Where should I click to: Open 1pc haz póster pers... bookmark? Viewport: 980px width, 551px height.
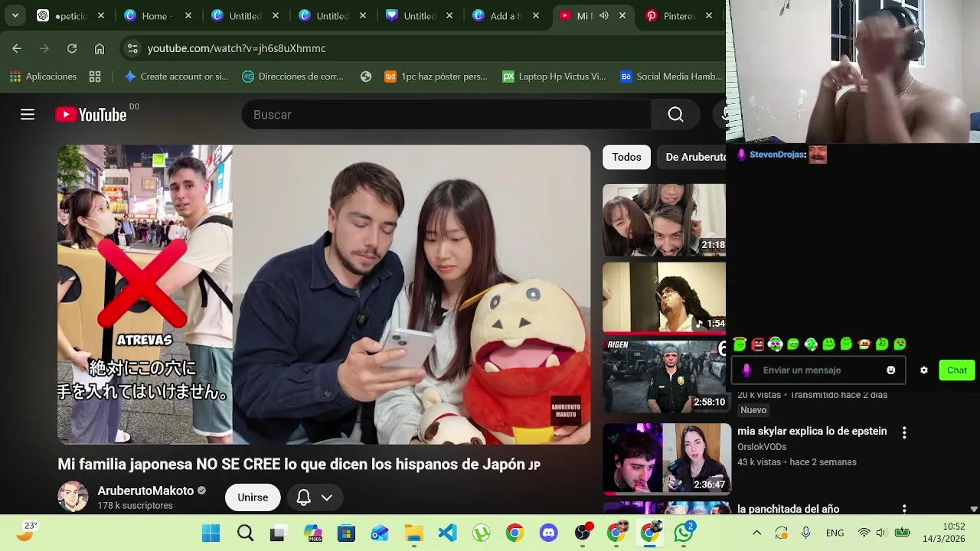tap(436, 77)
